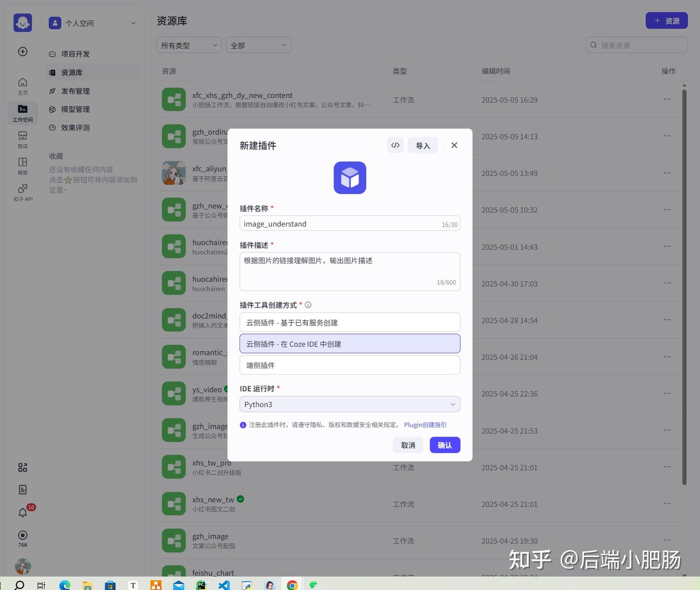Open the 所有类型 filter dropdown
Image resolution: width=700 pixels, height=590 pixels.
[x=189, y=45]
